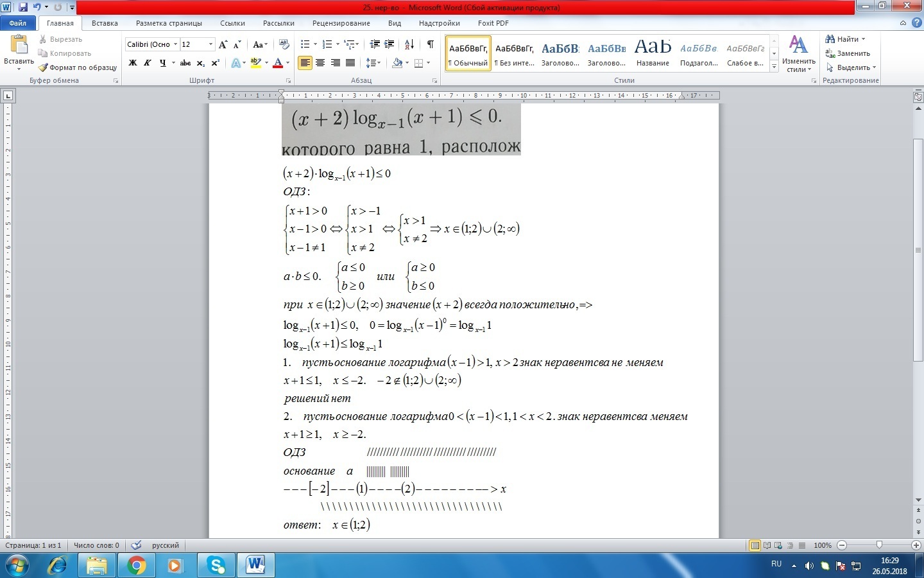Click the Заменить (Replace) button

[848, 53]
